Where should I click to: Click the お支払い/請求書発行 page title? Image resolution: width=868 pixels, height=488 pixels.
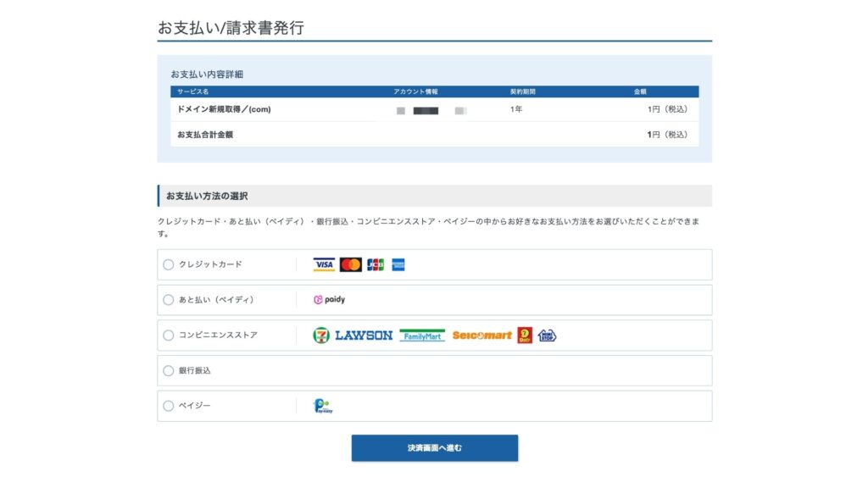tap(231, 28)
